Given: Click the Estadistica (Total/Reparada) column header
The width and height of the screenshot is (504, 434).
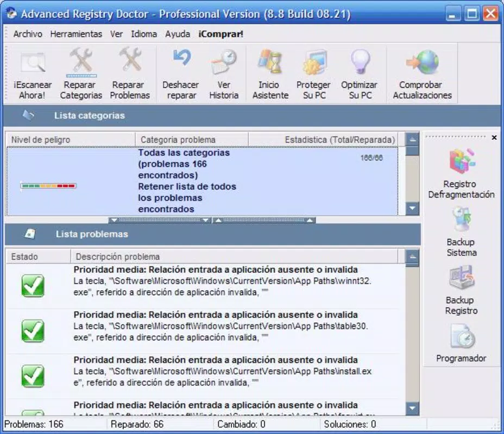Looking at the screenshot, I should (x=323, y=139).
